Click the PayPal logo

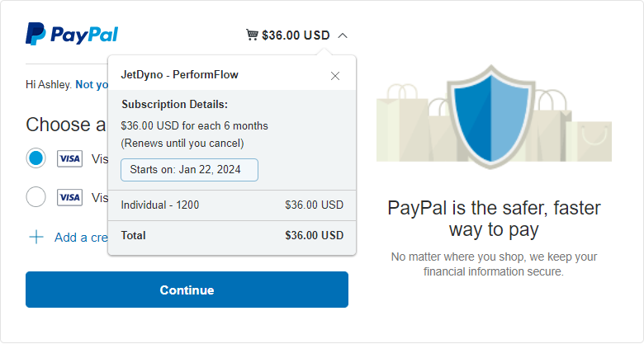(x=72, y=34)
